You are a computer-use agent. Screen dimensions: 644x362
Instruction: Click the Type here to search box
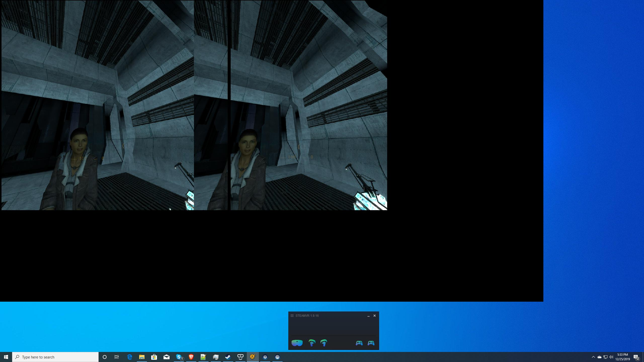(55, 357)
